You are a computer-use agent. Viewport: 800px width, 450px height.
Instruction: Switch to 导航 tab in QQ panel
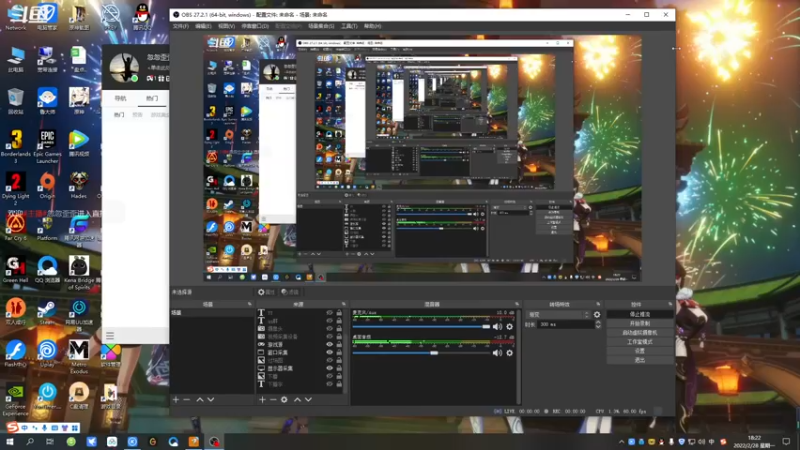coord(120,98)
